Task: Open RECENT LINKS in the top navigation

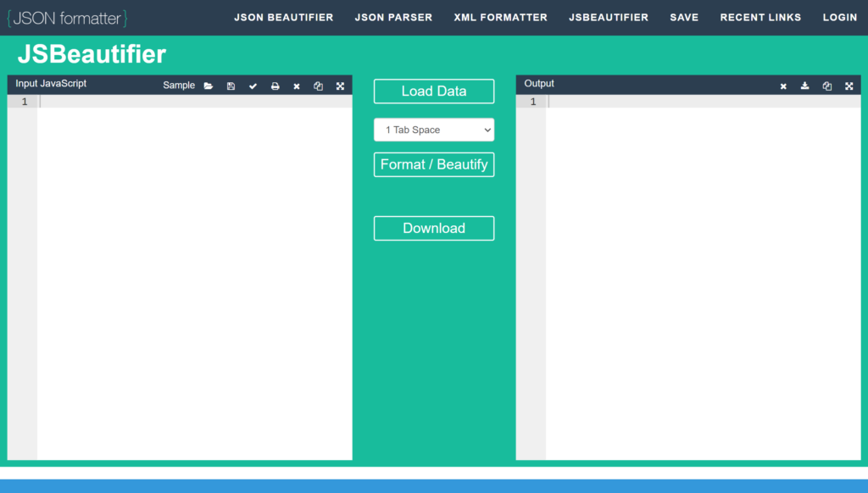Action: point(760,18)
